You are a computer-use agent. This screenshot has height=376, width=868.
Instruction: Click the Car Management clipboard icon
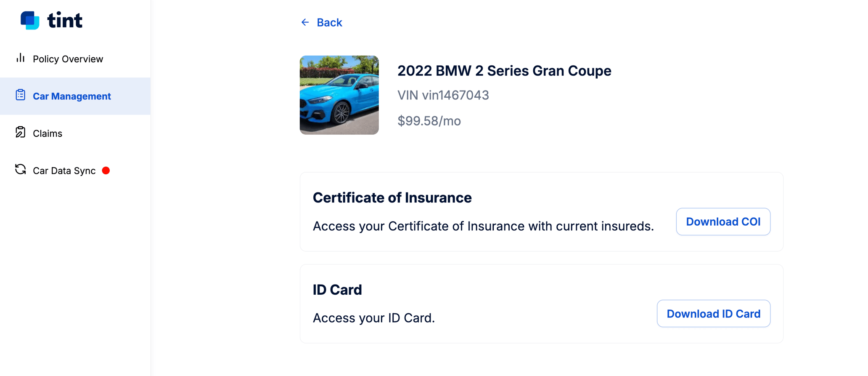tap(20, 96)
